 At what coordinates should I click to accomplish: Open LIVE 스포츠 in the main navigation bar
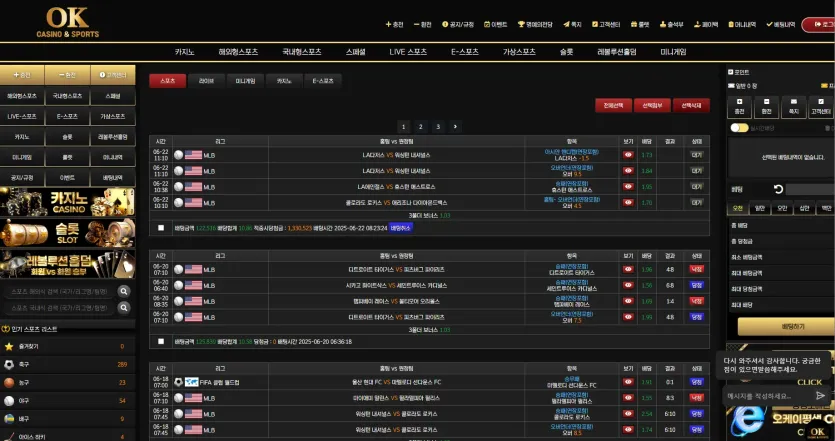coord(408,52)
